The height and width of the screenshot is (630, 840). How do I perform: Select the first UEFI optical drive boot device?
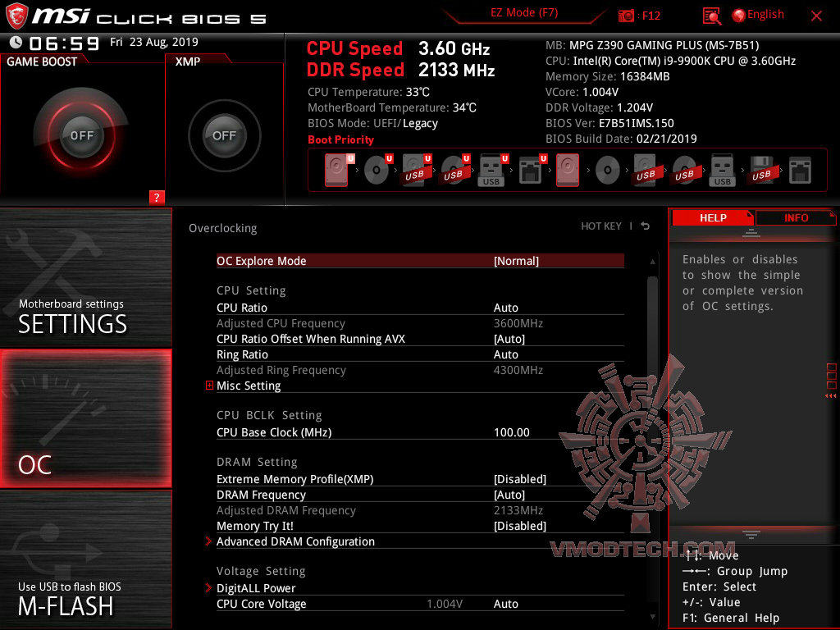[x=377, y=170]
